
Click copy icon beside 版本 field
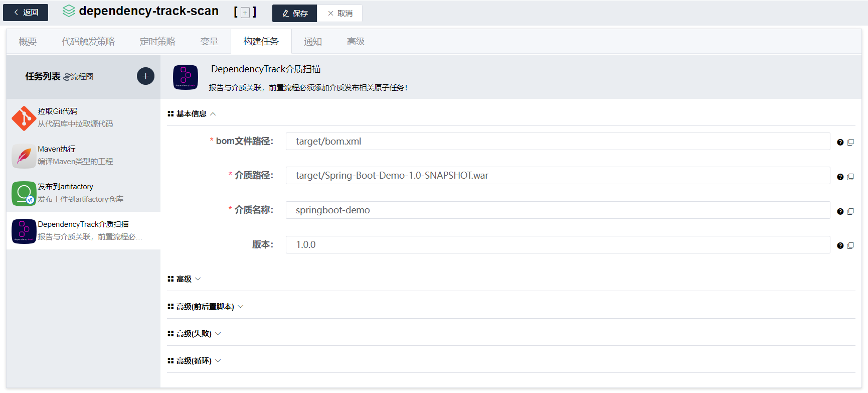(x=850, y=245)
